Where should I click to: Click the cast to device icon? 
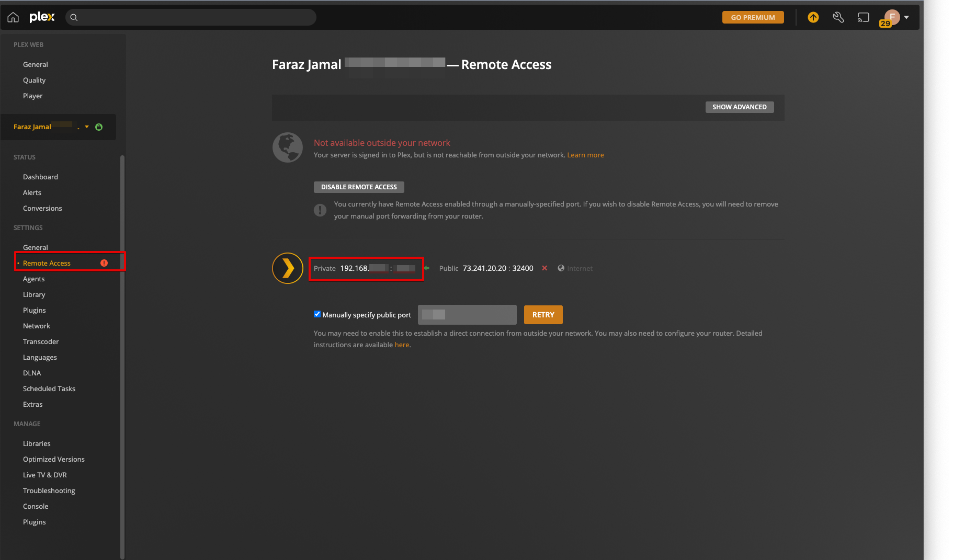click(x=863, y=17)
